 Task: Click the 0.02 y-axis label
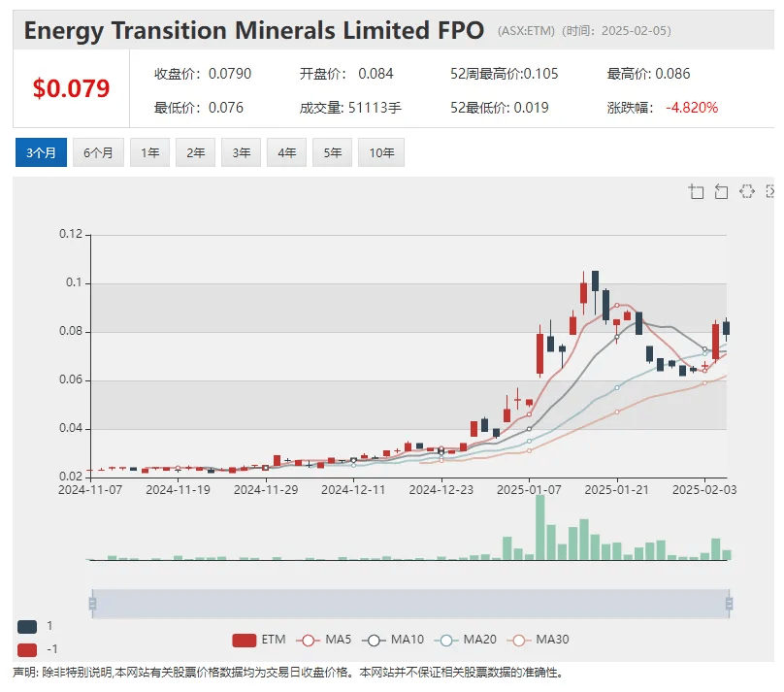coord(71,476)
